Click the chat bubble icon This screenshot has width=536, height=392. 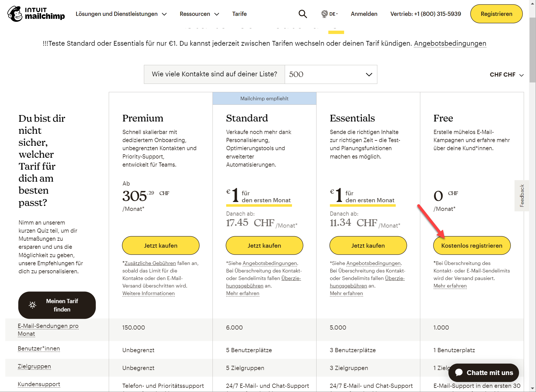click(459, 372)
